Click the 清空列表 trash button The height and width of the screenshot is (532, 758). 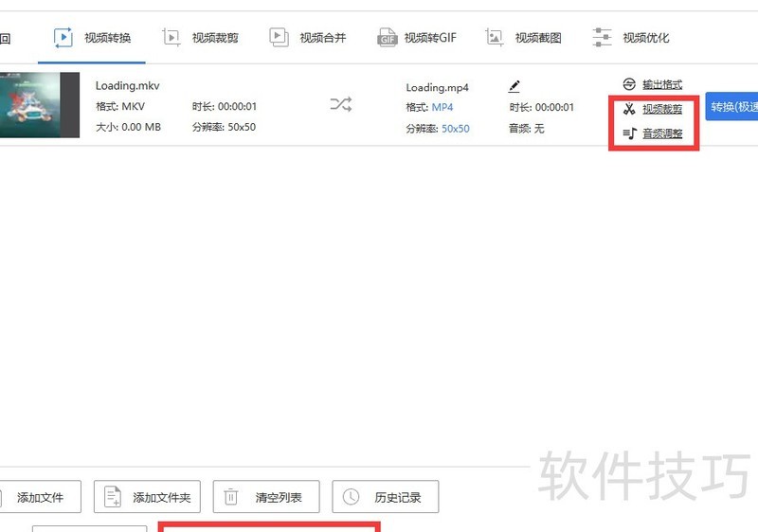pos(266,497)
